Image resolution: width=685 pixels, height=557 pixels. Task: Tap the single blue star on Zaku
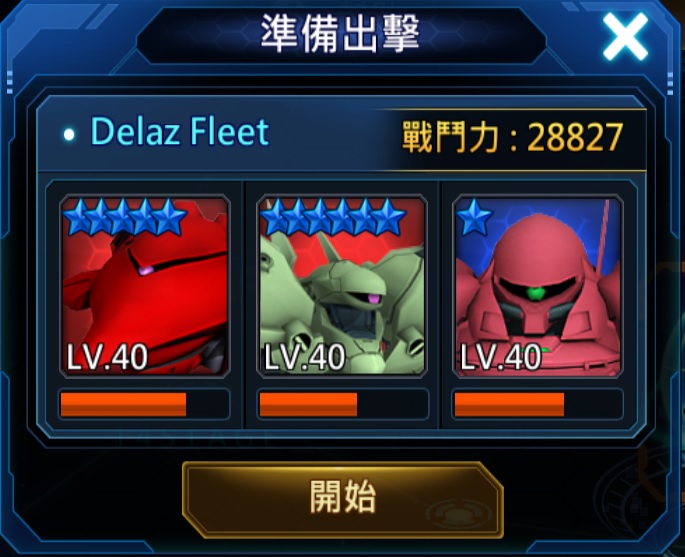[x=474, y=217]
